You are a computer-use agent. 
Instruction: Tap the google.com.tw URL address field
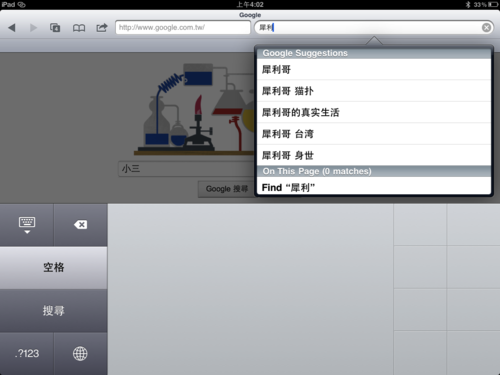(183, 28)
